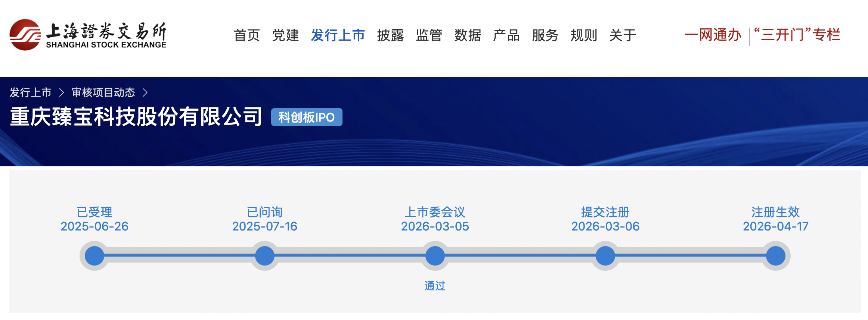The height and width of the screenshot is (320, 868).
Task: Open the 党建 menu item
Action: (x=285, y=35)
